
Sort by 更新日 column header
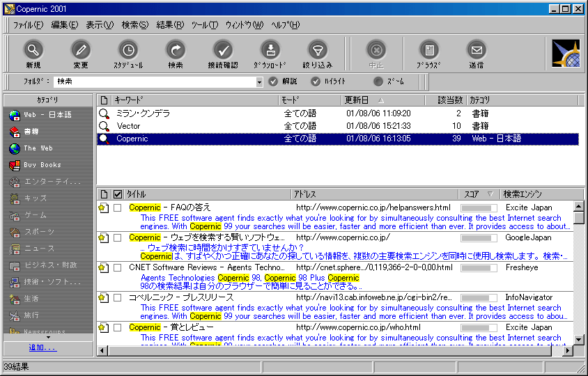click(x=383, y=100)
